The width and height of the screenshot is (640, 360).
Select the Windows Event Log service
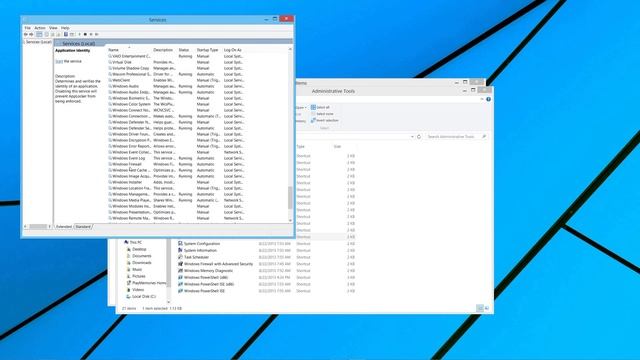point(176,158)
